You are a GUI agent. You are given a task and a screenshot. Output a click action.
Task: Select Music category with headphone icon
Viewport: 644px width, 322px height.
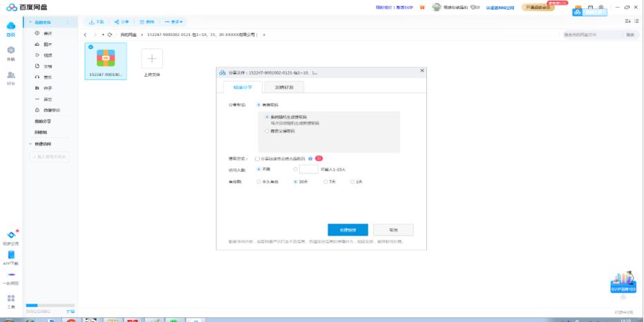[x=44, y=77]
